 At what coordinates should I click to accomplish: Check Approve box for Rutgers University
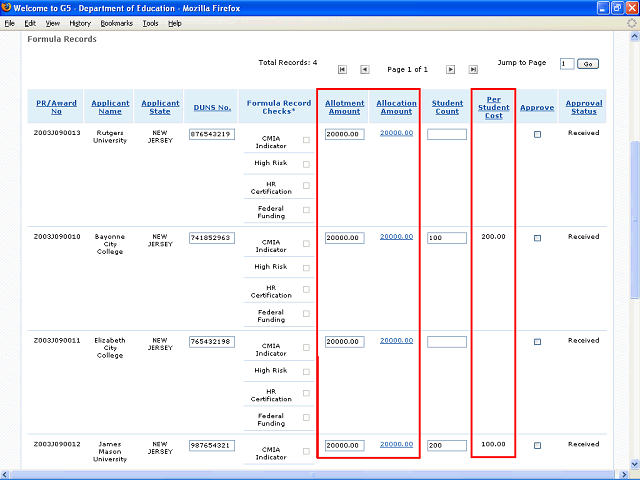(537, 134)
